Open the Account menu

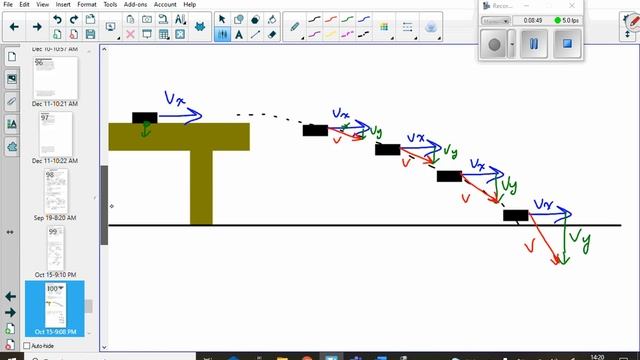pos(165,4)
